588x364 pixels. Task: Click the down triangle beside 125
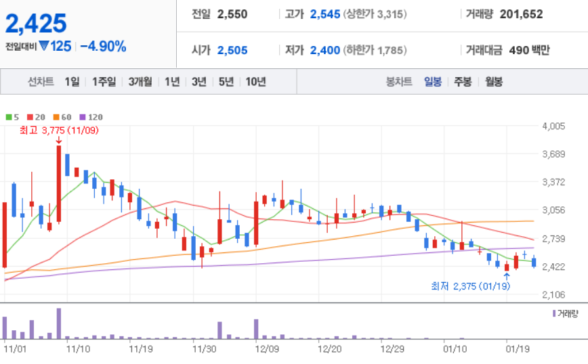[x=44, y=46]
